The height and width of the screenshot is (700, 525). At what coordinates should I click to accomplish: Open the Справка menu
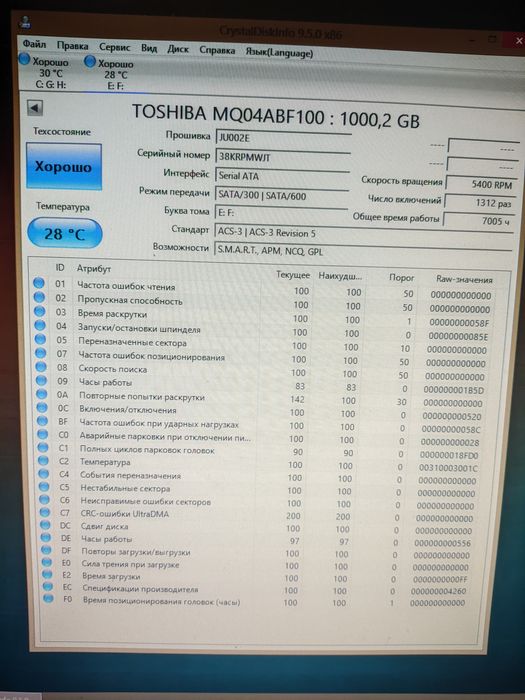pyautogui.click(x=217, y=50)
